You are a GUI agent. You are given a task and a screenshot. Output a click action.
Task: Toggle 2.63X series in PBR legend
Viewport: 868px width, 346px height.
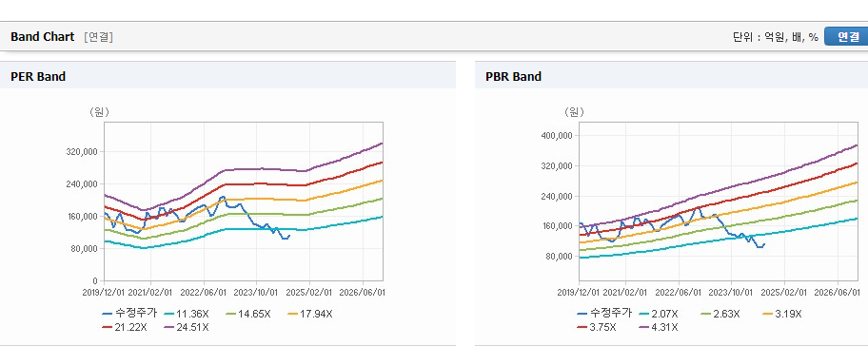point(720,314)
